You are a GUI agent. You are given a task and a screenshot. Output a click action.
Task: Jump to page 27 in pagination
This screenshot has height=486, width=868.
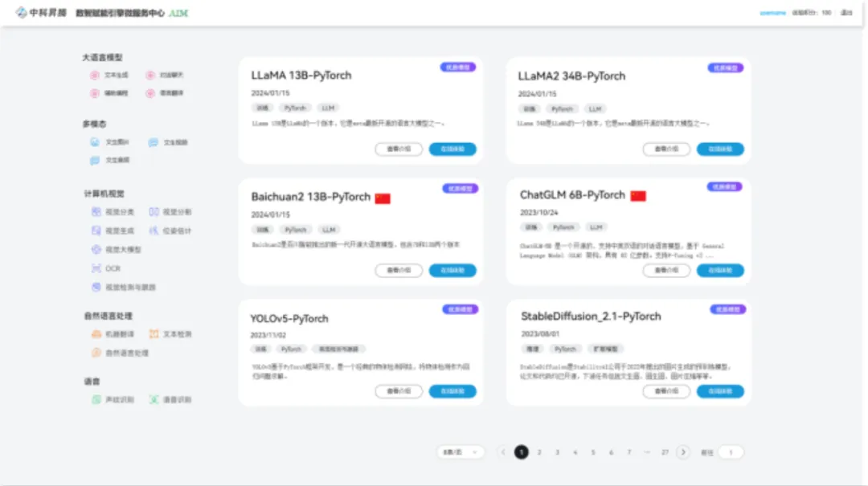click(x=665, y=452)
